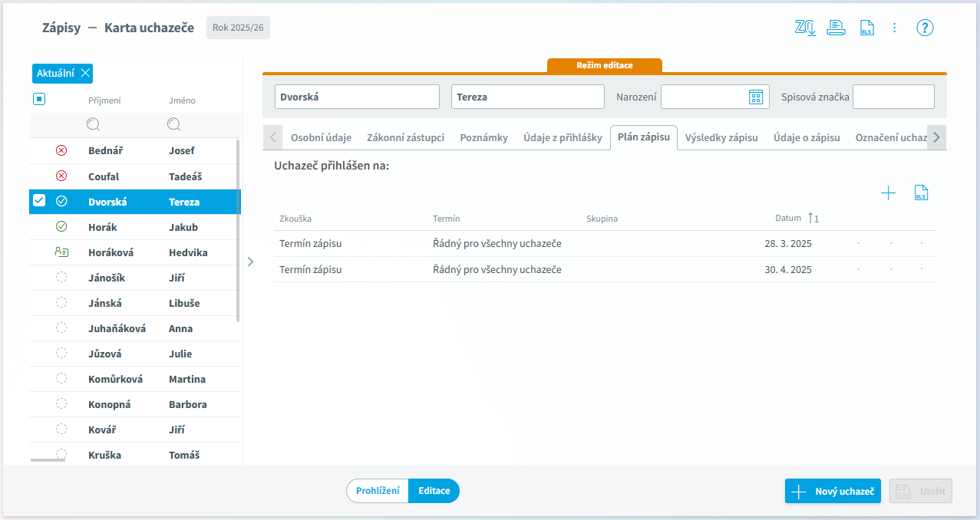Viewport: 980px width, 520px height.
Task: Click the printer icon in the header
Action: click(836, 28)
